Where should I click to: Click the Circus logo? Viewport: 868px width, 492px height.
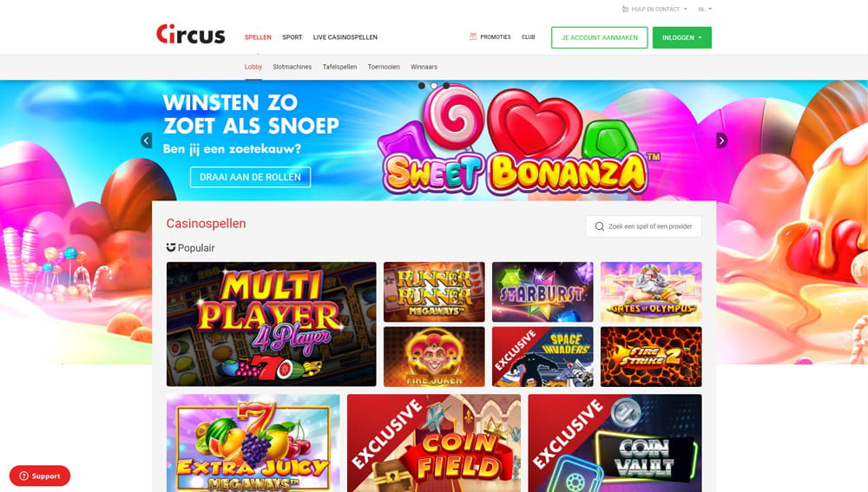[x=190, y=35]
